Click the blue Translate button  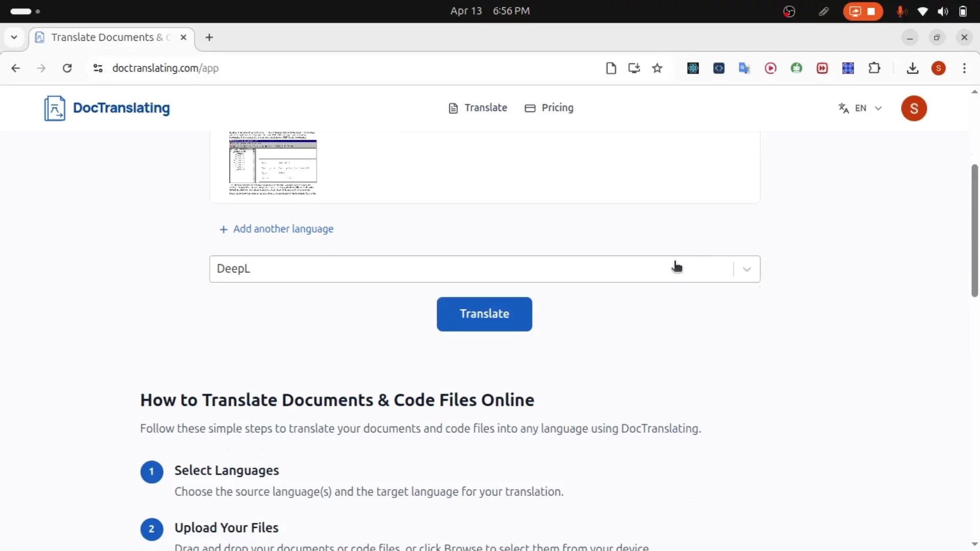484,314
